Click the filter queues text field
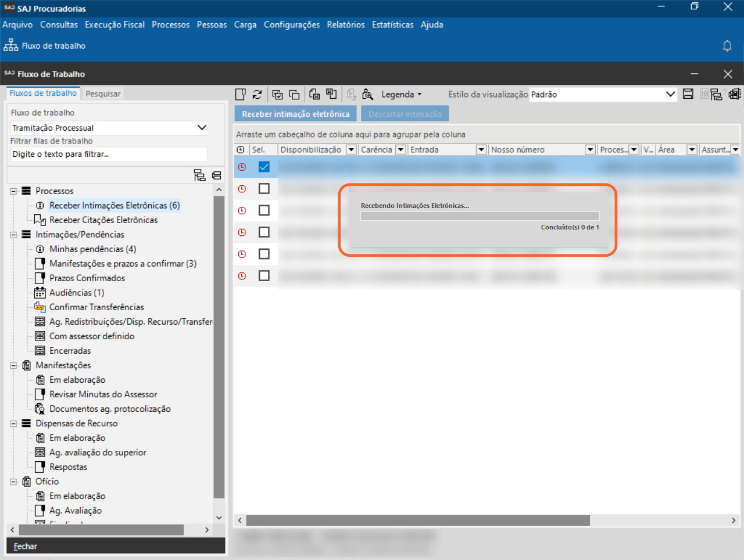 pyautogui.click(x=109, y=155)
